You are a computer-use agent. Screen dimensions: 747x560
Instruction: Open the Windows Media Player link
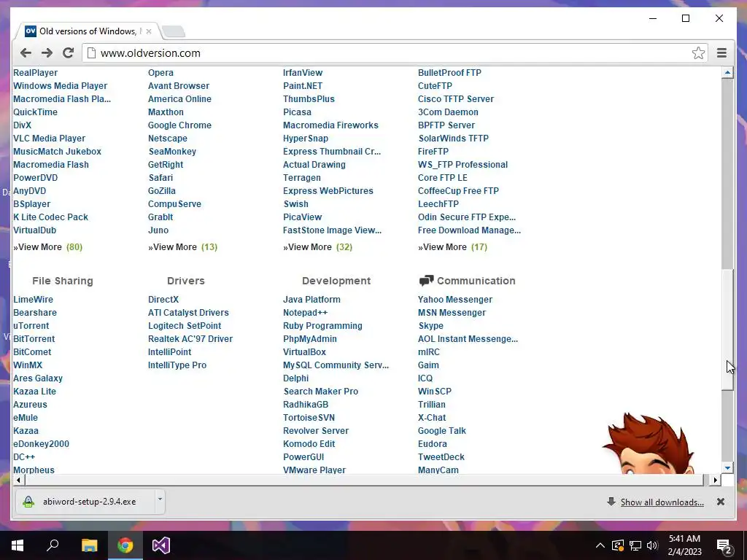pos(60,86)
